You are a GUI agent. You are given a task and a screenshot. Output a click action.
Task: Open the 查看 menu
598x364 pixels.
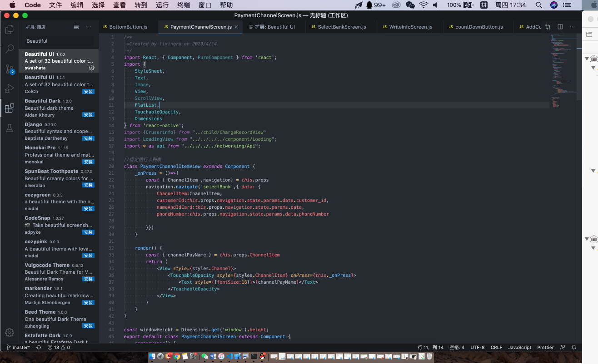coord(120,5)
